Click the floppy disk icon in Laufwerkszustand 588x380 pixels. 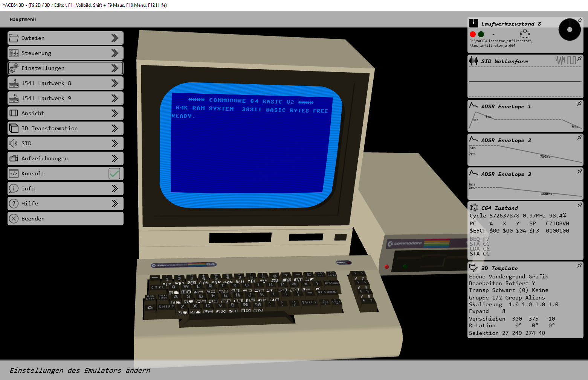click(x=473, y=23)
